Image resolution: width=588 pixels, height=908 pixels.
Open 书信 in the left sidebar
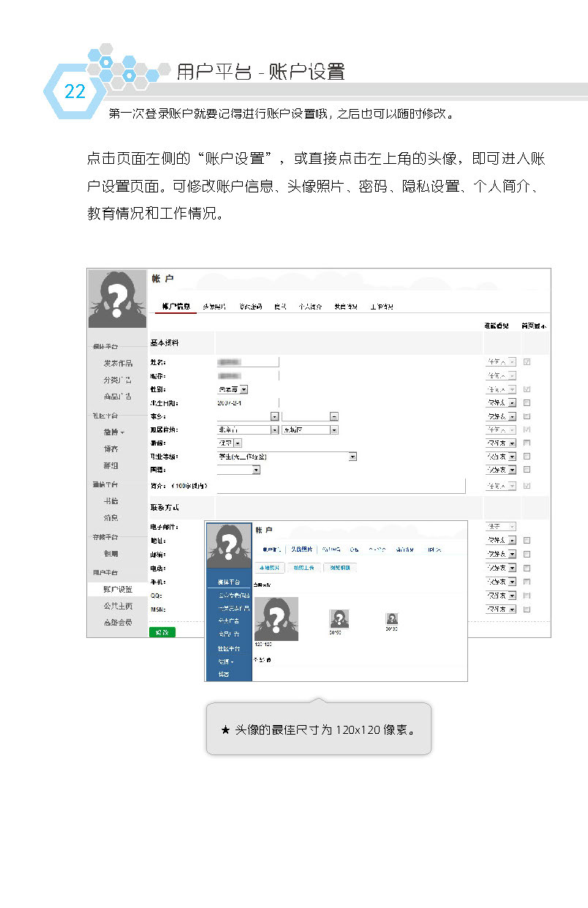(x=110, y=501)
